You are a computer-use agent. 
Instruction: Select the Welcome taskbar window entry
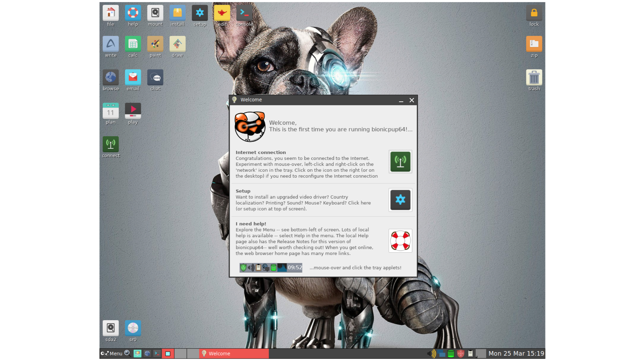[x=234, y=353]
